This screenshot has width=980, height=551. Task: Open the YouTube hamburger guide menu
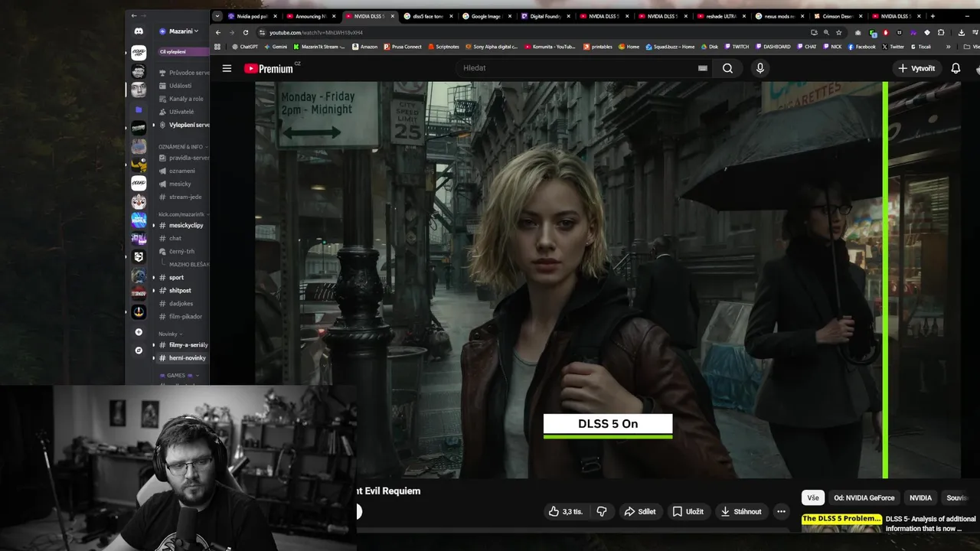coord(227,68)
